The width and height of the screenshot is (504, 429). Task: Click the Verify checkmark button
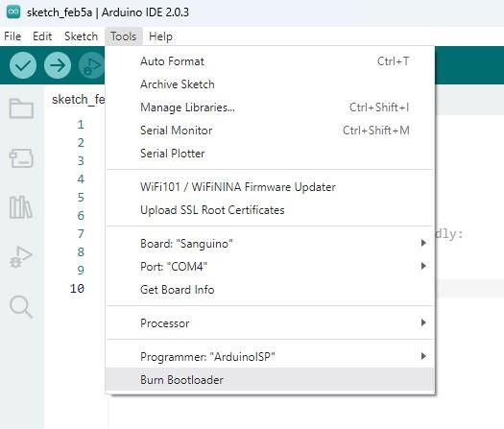tap(23, 65)
